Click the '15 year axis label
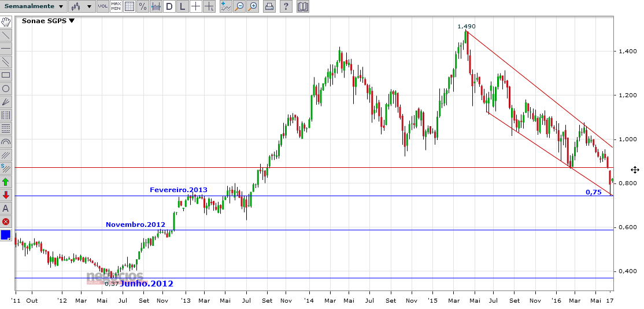 click(432, 300)
